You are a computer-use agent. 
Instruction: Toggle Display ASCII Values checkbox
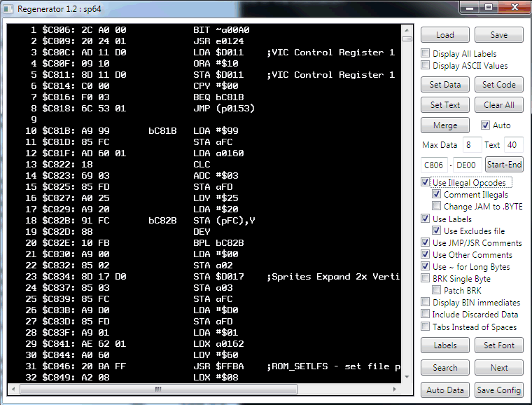click(x=426, y=66)
